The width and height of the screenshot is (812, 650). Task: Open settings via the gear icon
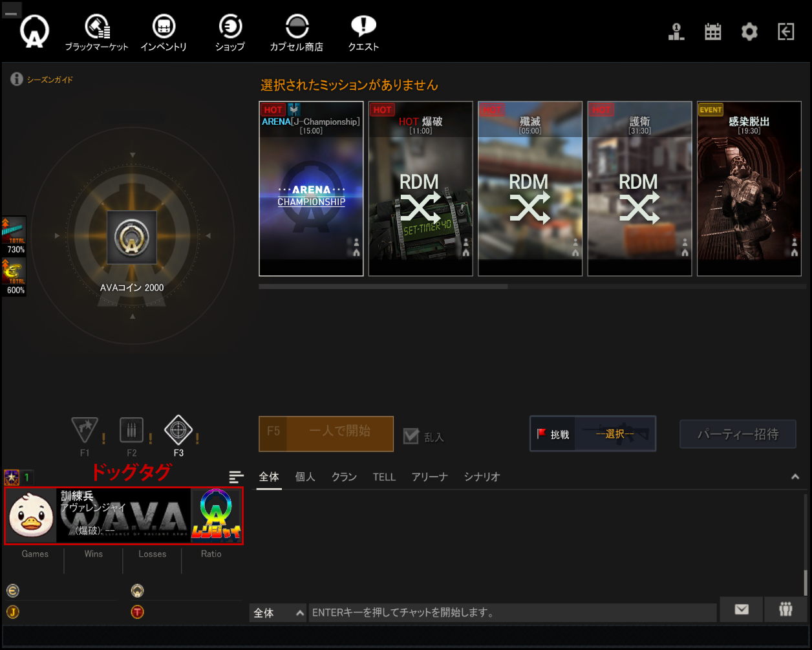click(749, 32)
